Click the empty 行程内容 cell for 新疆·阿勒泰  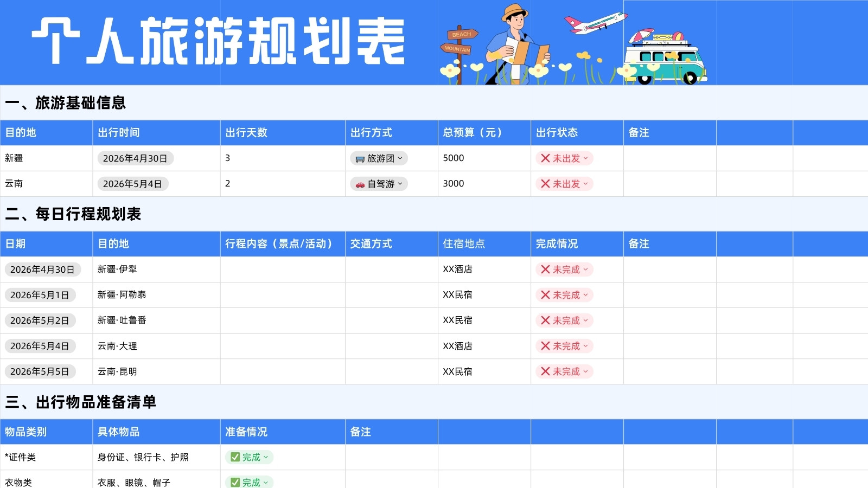pyautogui.click(x=283, y=295)
